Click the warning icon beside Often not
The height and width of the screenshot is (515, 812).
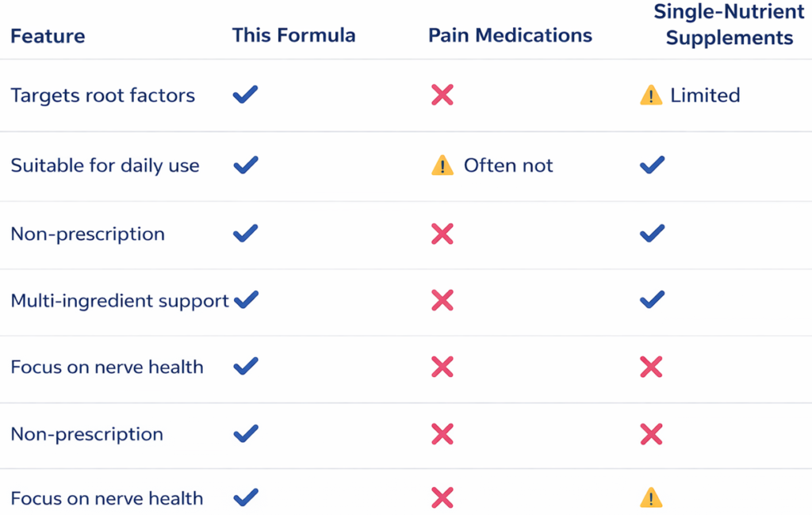coord(442,166)
